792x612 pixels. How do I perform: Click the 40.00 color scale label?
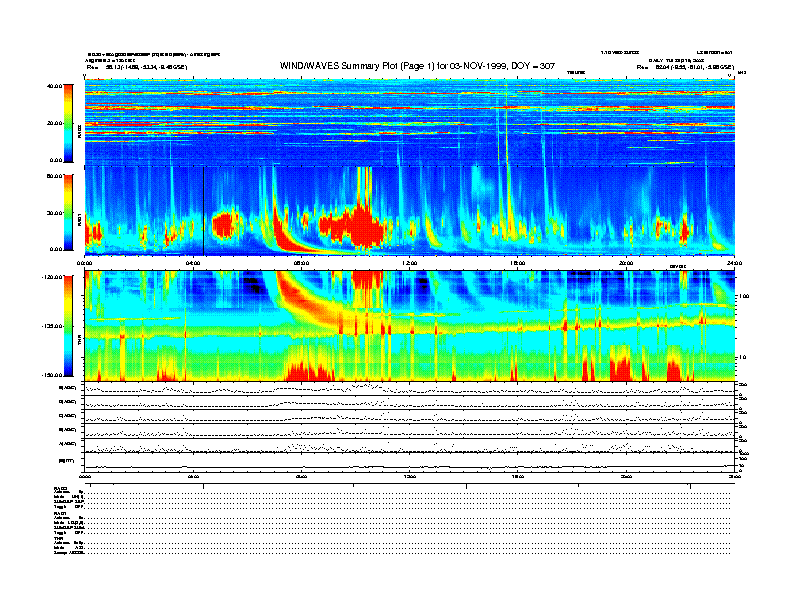pyautogui.click(x=54, y=86)
